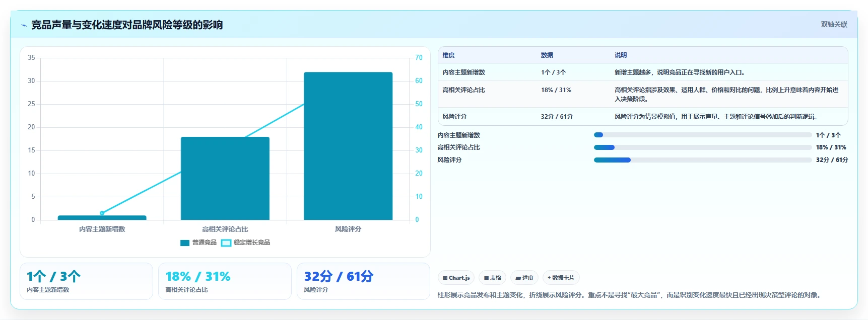Click the chart icon beside the panel title
Viewport: 868px width, 320px height.
pos(24,25)
